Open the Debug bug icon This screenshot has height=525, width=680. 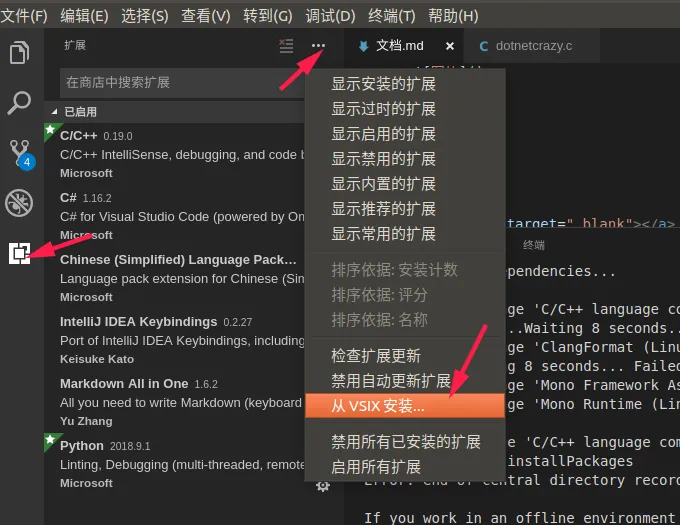coord(19,203)
